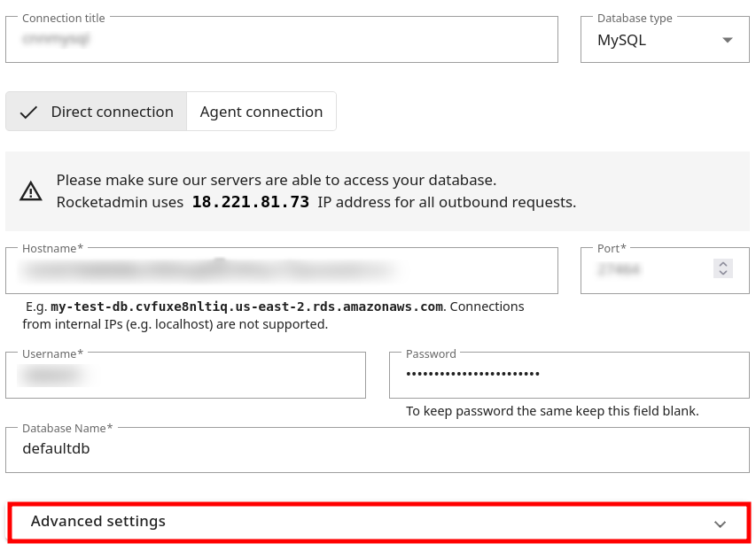Click the keep password blank hint
The width and height of the screenshot is (756, 551).
click(552, 411)
